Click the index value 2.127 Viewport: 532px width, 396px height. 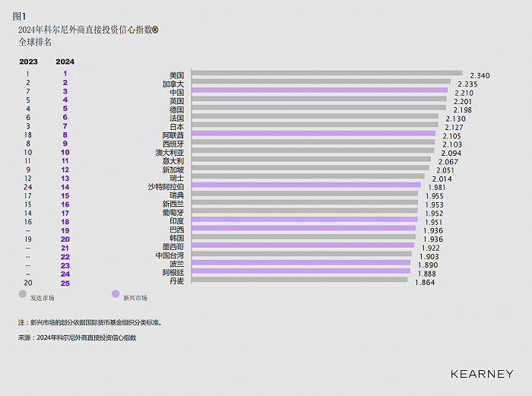tap(454, 127)
